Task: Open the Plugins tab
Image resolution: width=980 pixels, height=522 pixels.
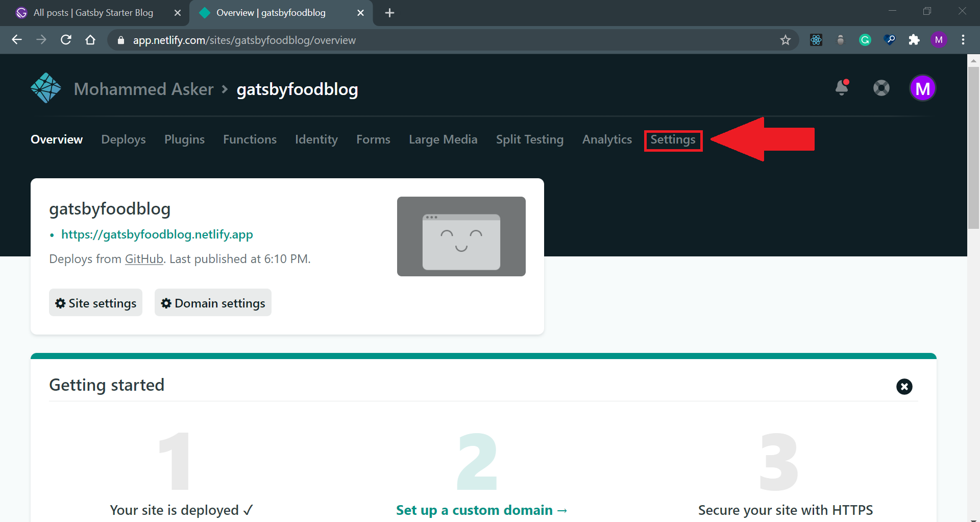Action: pyautogui.click(x=184, y=139)
